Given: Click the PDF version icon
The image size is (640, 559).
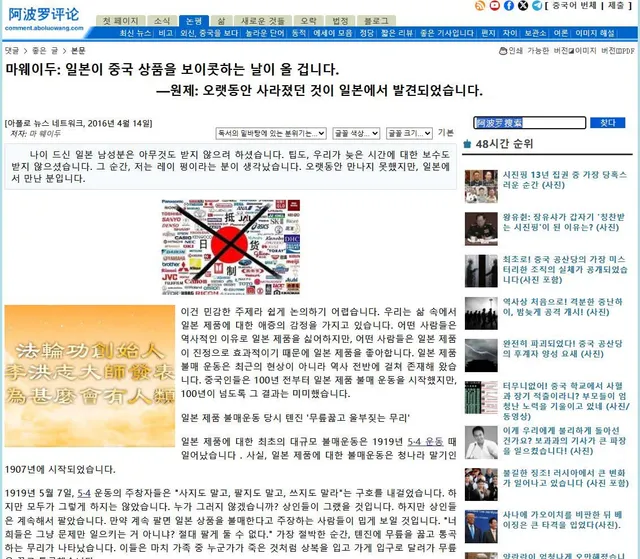Looking at the screenshot, I should coord(618,51).
